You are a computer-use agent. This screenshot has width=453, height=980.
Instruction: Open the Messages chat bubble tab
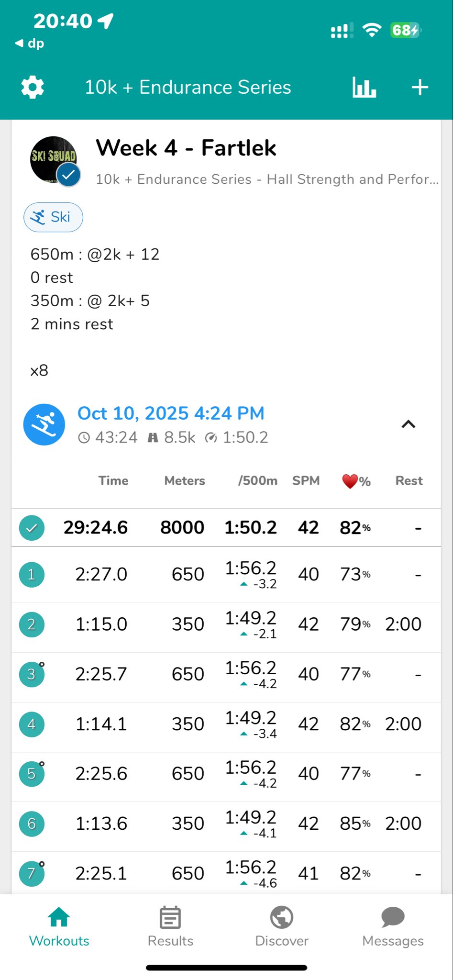(x=393, y=927)
